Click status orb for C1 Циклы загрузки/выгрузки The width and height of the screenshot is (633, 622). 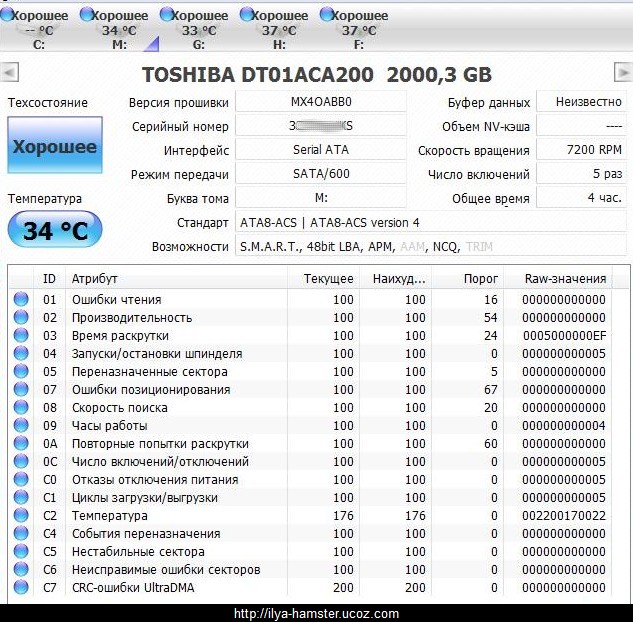[21, 497]
